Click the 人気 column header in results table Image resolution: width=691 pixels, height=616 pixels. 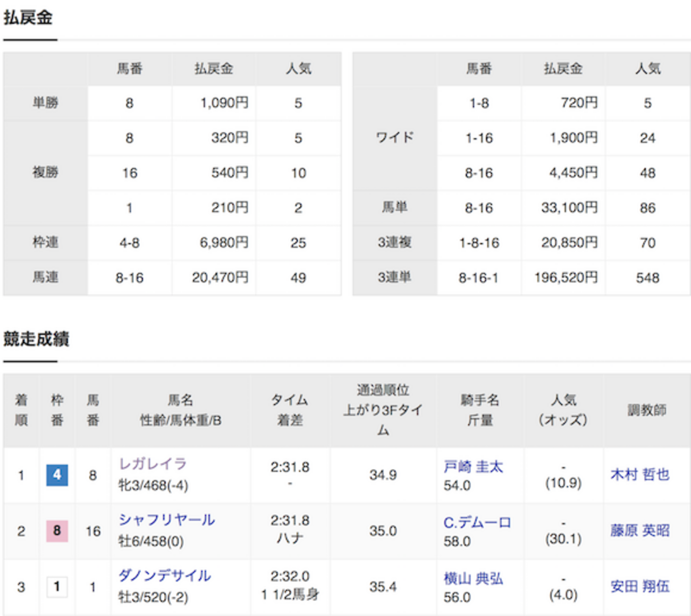pyautogui.click(x=564, y=409)
